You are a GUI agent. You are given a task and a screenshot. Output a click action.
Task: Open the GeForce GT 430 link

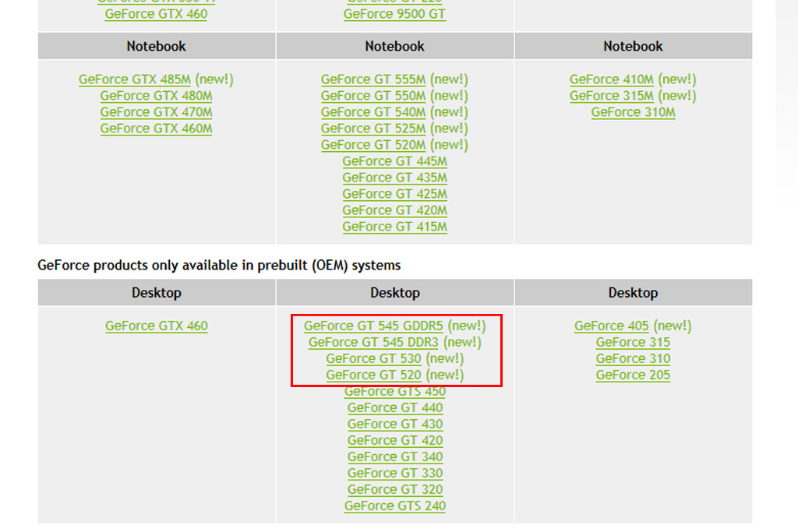point(395,425)
